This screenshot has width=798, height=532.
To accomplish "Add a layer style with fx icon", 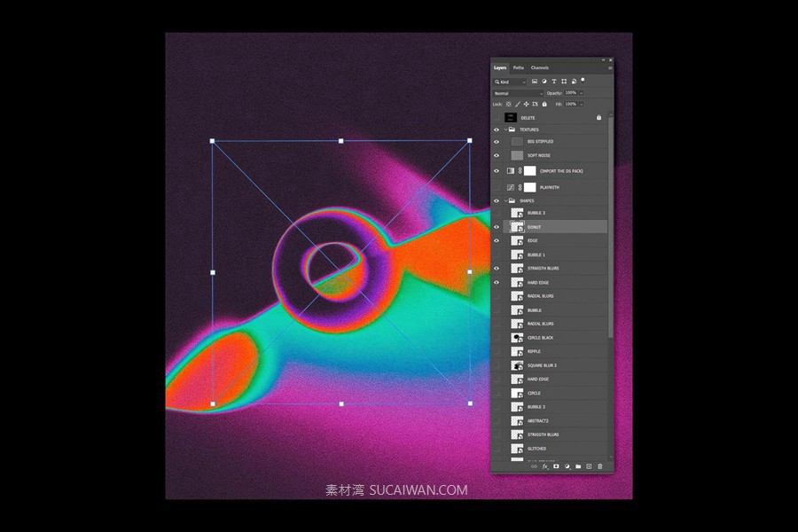I will [x=544, y=466].
